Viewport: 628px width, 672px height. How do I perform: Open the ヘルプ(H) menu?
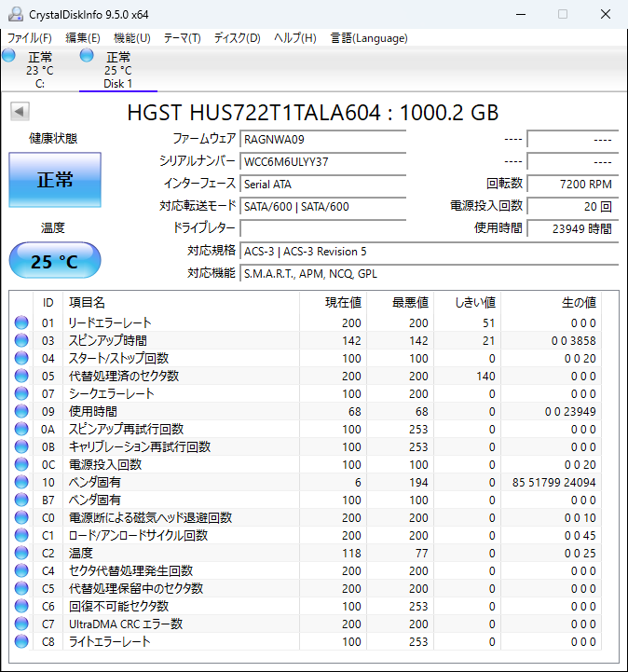294,38
